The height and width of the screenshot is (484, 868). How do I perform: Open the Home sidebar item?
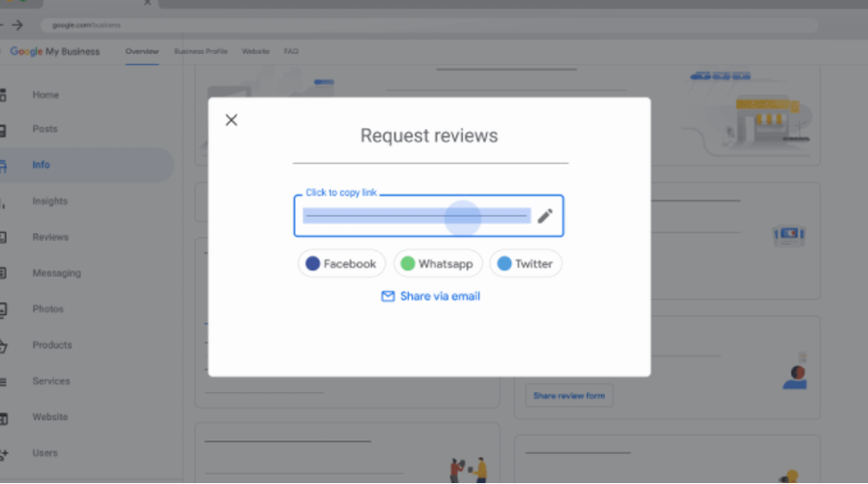coord(45,95)
